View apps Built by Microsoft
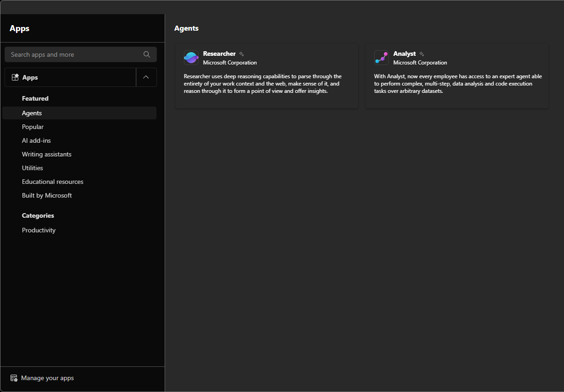The image size is (564, 392). point(47,195)
